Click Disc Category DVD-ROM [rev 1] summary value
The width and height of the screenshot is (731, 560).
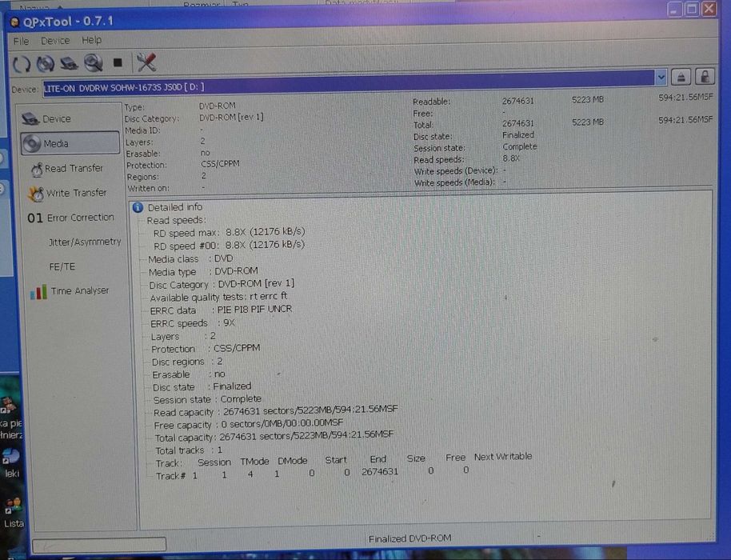231,117
